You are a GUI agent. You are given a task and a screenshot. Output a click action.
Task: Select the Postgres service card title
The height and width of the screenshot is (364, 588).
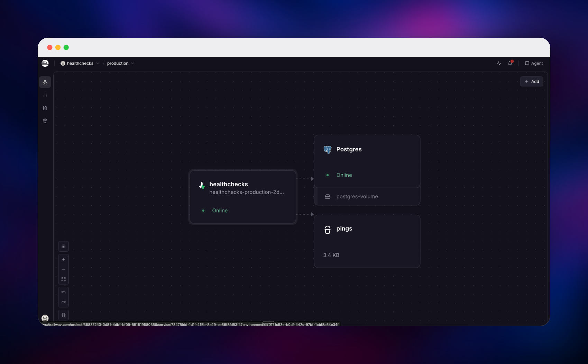(x=349, y=149)
